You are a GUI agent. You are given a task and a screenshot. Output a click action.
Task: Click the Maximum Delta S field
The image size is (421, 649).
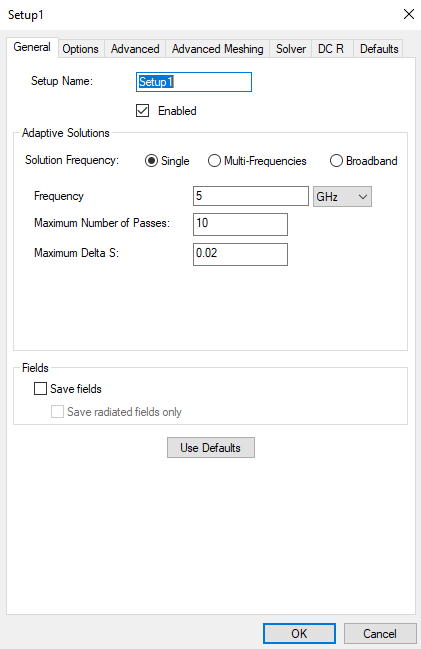pos(241,254)
